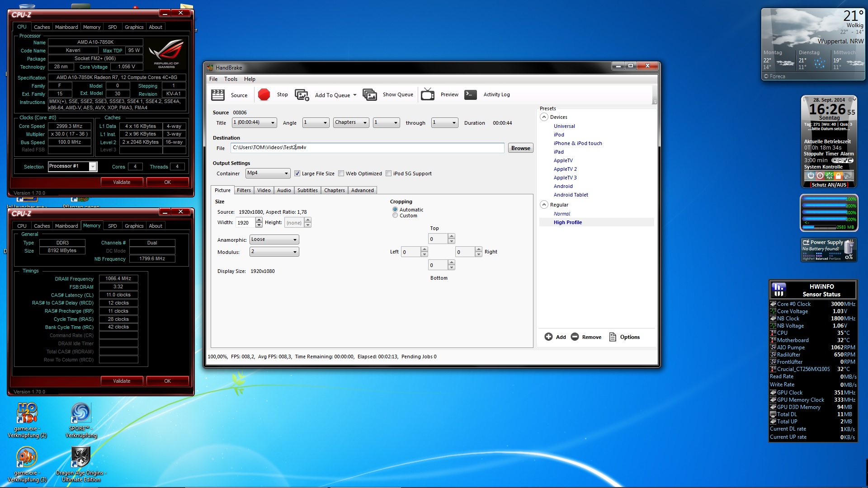
Task: Collapse the Devices presets group
Action: pos(544,117)
